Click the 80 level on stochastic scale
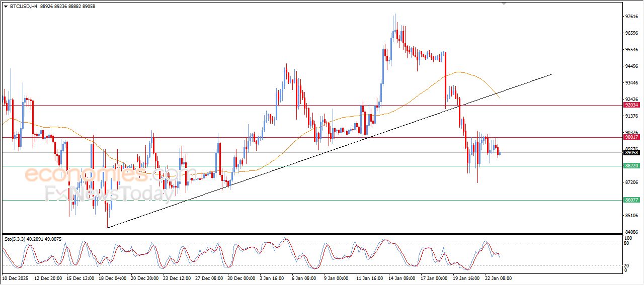 coord(627,243)
